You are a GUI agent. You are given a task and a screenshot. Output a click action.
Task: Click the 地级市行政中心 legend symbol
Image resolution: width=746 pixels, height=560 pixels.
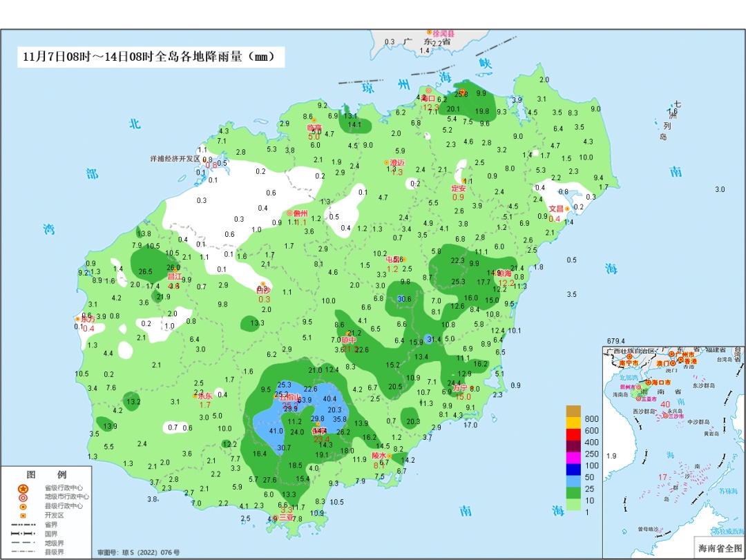[22, 497]
